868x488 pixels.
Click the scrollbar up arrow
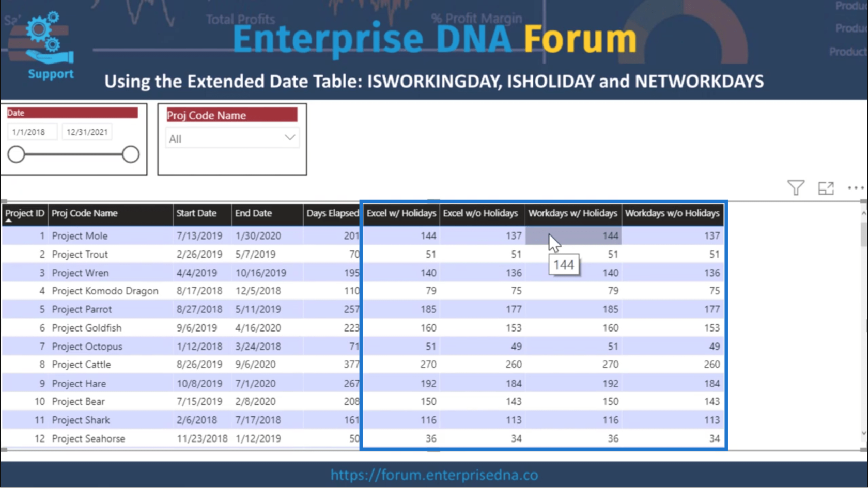pos(864,213)
